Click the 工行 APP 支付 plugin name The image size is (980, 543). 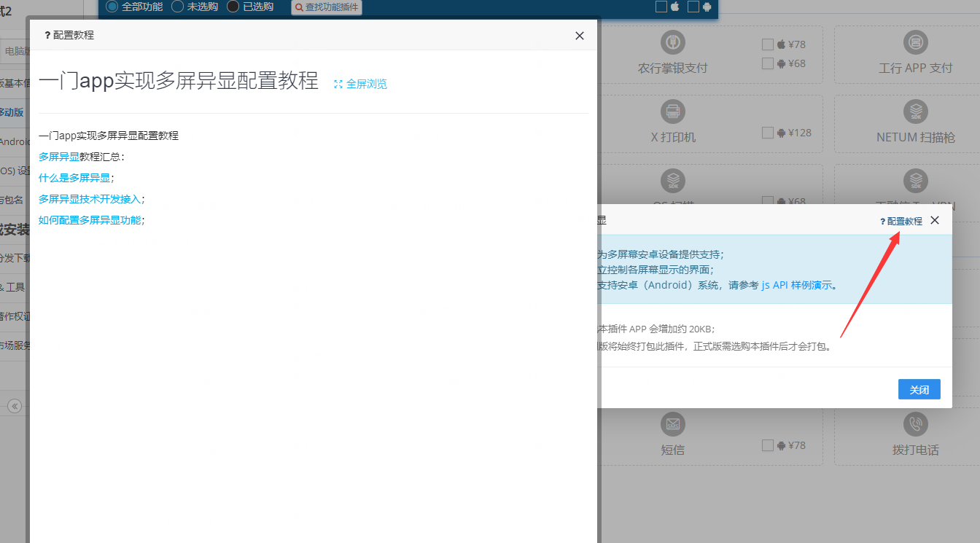[916, 68]
